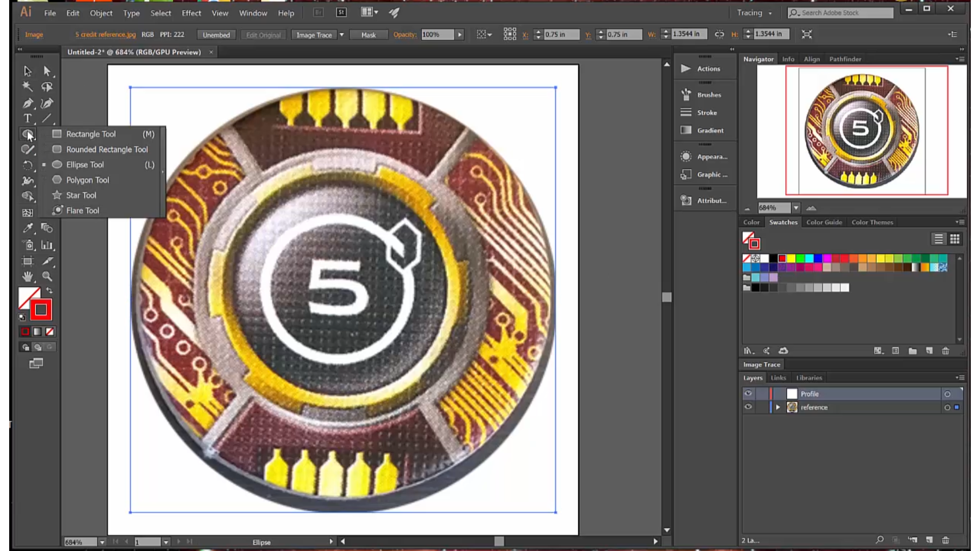Select the Eyedropper tool
The image size is (980, 551).
(28, 228)
